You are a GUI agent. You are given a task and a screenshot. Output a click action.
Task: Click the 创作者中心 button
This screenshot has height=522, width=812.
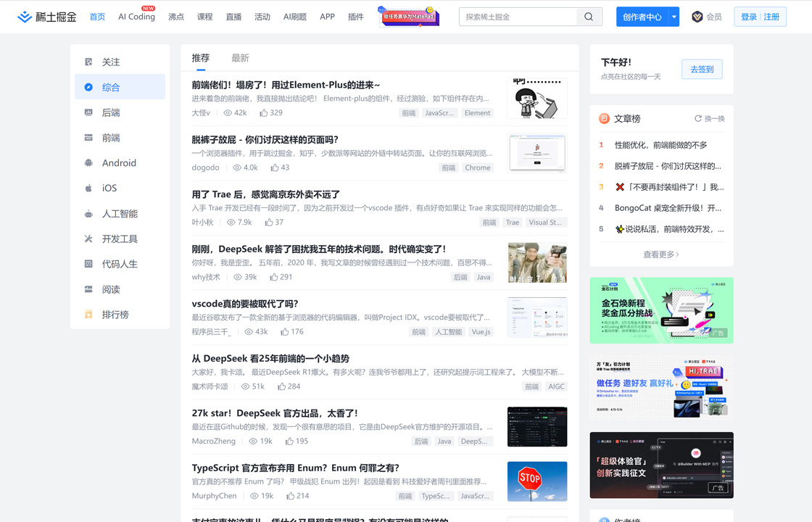642,17
